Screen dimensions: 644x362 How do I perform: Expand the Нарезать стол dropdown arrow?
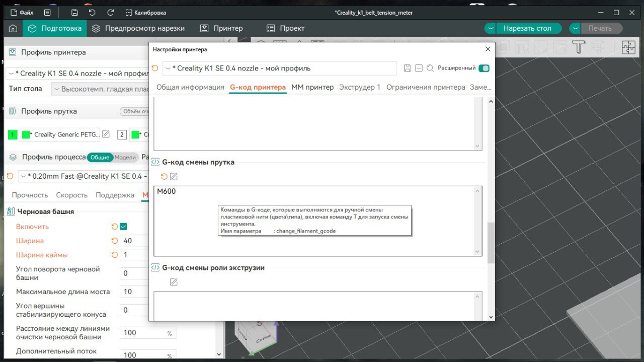[490, 28]
